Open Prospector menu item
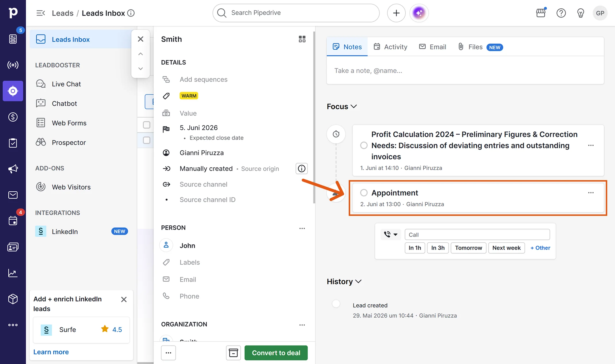615x364 pixels. pos(69,143)
